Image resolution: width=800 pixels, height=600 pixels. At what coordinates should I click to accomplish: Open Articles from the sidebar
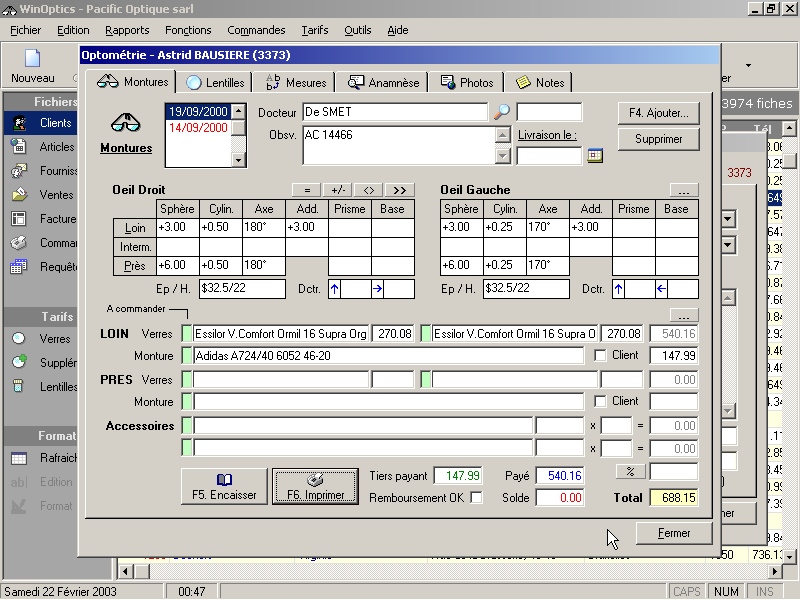coord(56,147)
